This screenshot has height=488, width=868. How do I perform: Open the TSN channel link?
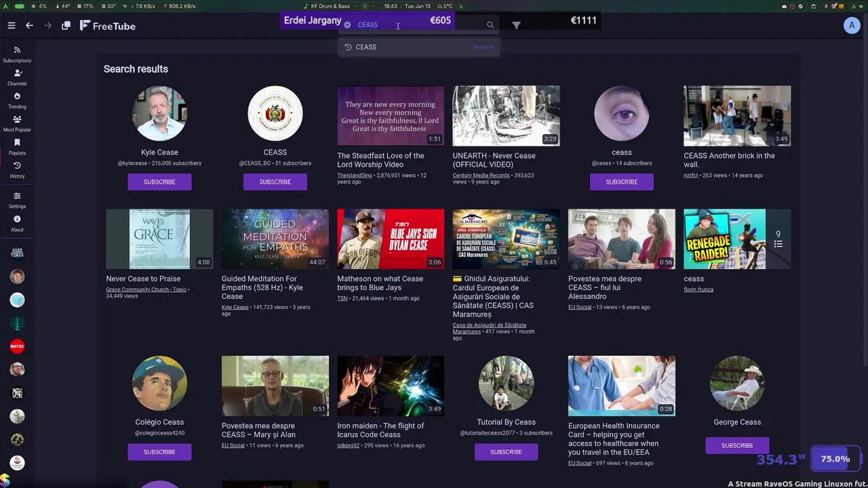(x=342, y=298)
